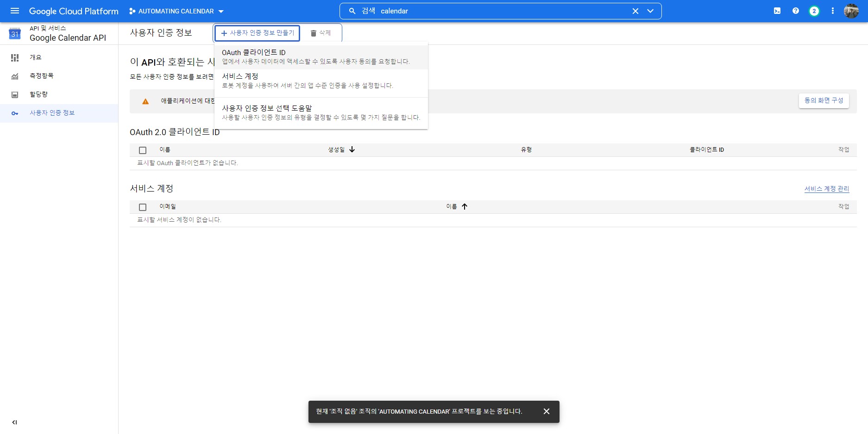The height and width of the screenshot is (434, 868).
Task: Click the user profile avatar
Action: tap(851, 11)
